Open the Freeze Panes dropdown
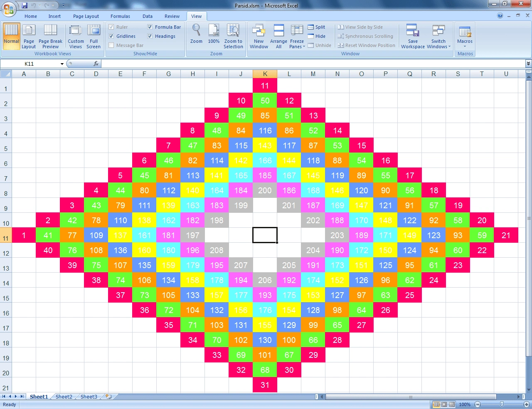 click(297, 36)
